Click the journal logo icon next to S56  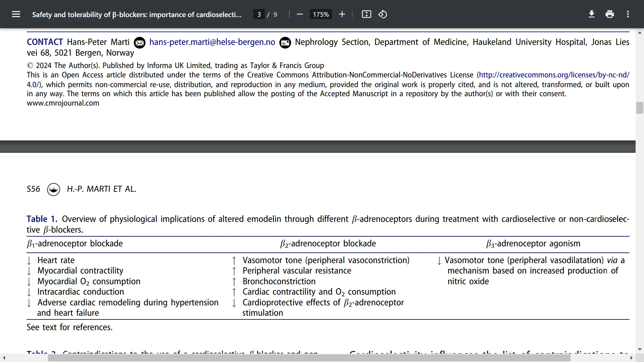[53, 189]
